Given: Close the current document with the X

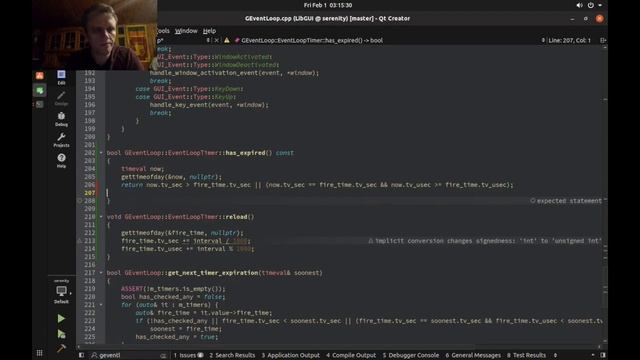Looking at the screenshot, I should click(217, 40).
